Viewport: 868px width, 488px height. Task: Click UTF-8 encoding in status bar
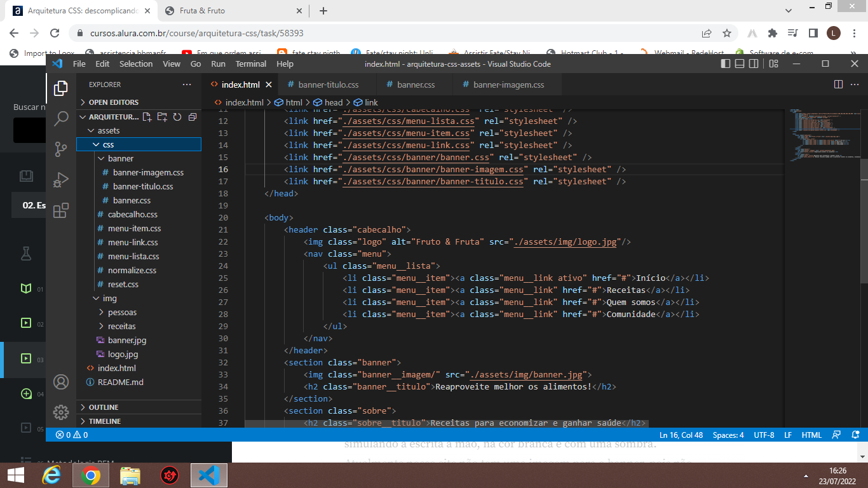click(x=764, y=435)
